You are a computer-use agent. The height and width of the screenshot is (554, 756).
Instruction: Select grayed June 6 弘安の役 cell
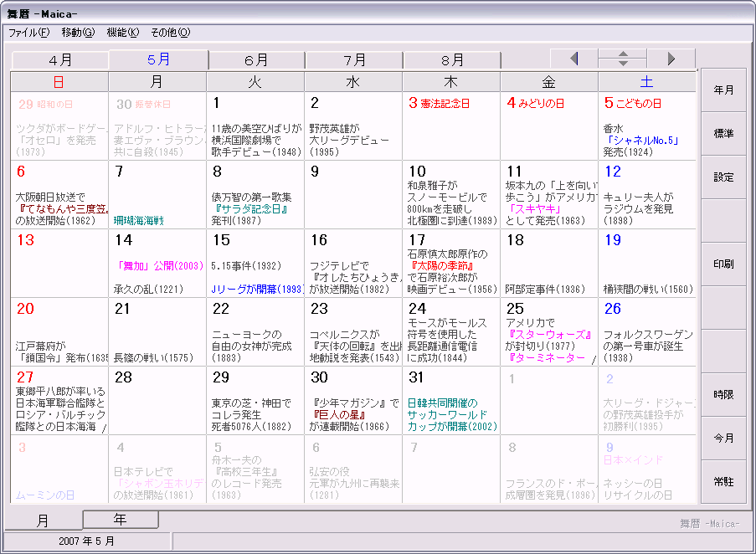353,469
